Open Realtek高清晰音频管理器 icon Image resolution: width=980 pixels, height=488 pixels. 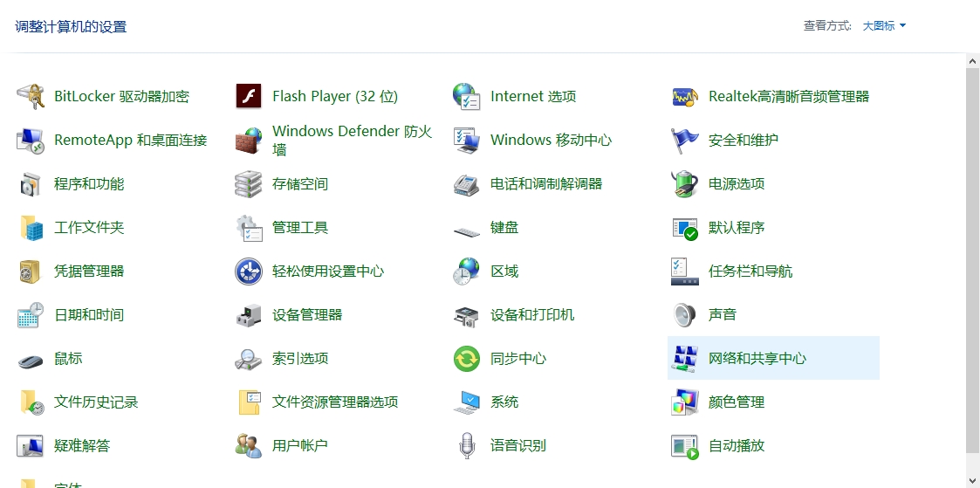(x=684, y=96)
